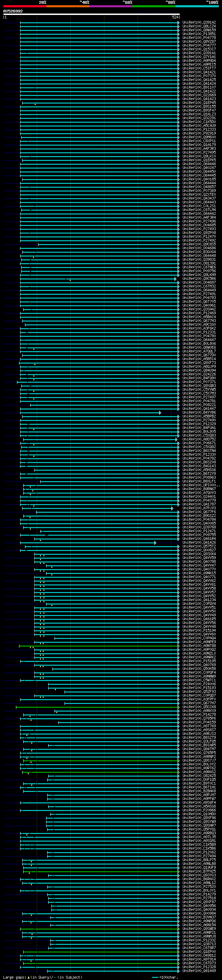Select UniRef100_Q9LKI0 hit

[199, 156]
